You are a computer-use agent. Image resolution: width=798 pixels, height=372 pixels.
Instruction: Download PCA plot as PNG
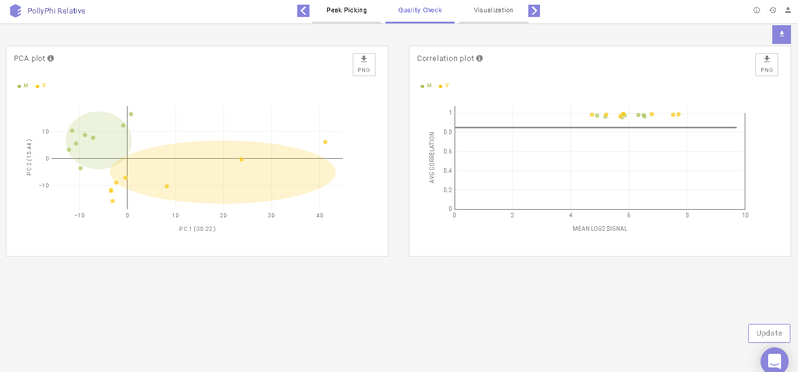(x=364, y=65)
